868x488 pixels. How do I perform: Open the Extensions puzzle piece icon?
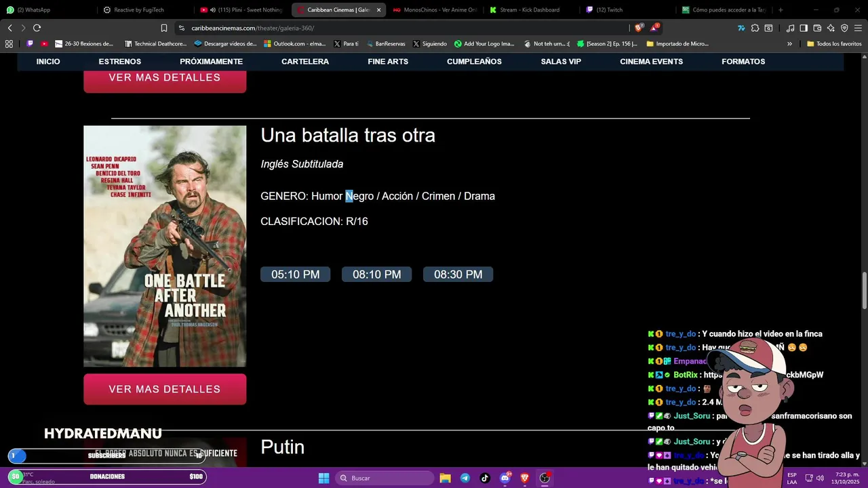(x=755, y=28)
